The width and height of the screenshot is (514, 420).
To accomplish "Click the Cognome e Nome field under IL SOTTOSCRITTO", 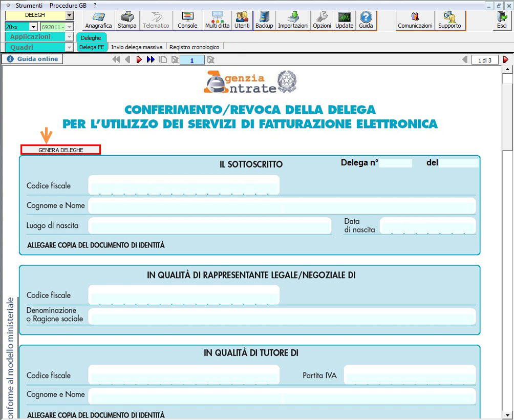I will pos(282,205).
